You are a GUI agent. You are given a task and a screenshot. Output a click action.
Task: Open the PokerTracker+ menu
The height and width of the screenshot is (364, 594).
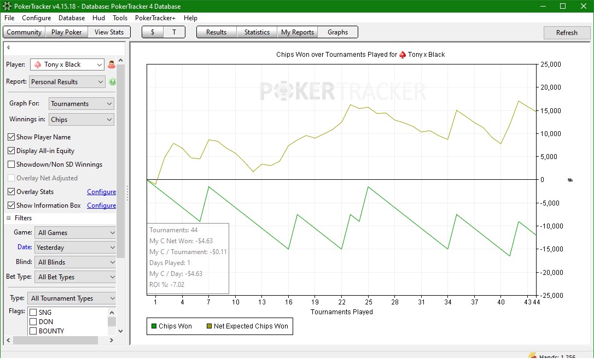coord(155,18)
